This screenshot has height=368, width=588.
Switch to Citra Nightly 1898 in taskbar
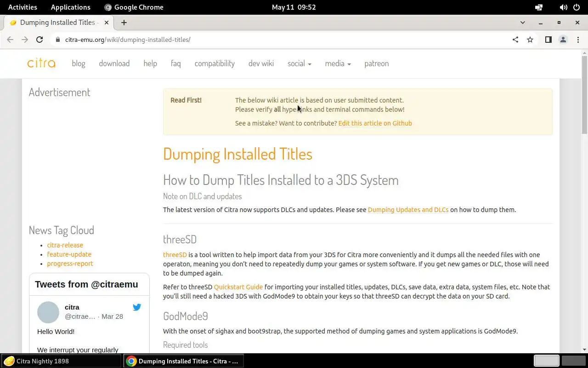click(x=61, y=361)
